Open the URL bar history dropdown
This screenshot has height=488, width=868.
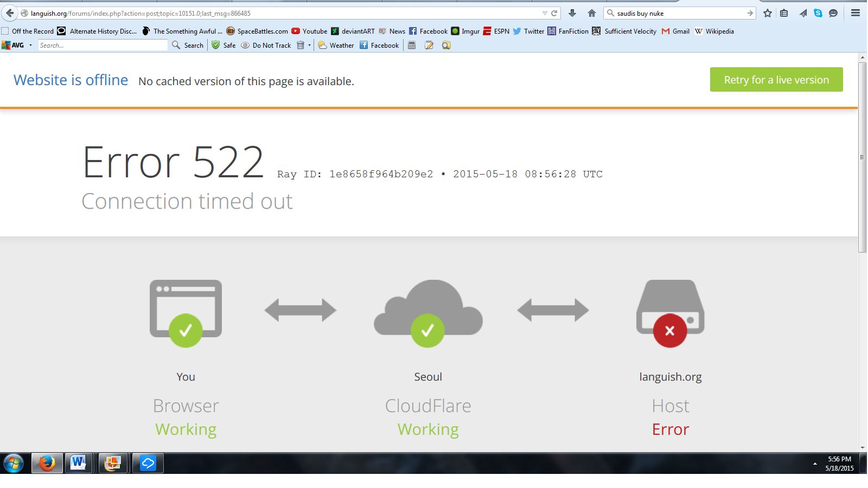click(x=545, y=13)
